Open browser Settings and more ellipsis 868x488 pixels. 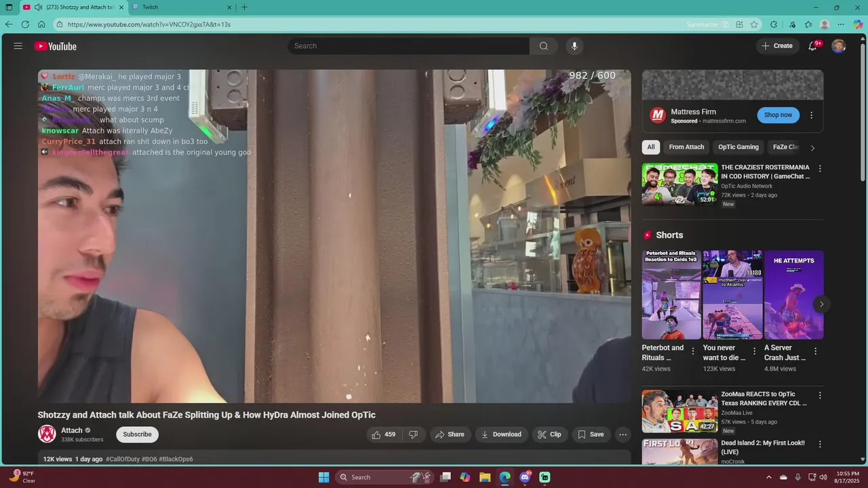click(841, 24)
